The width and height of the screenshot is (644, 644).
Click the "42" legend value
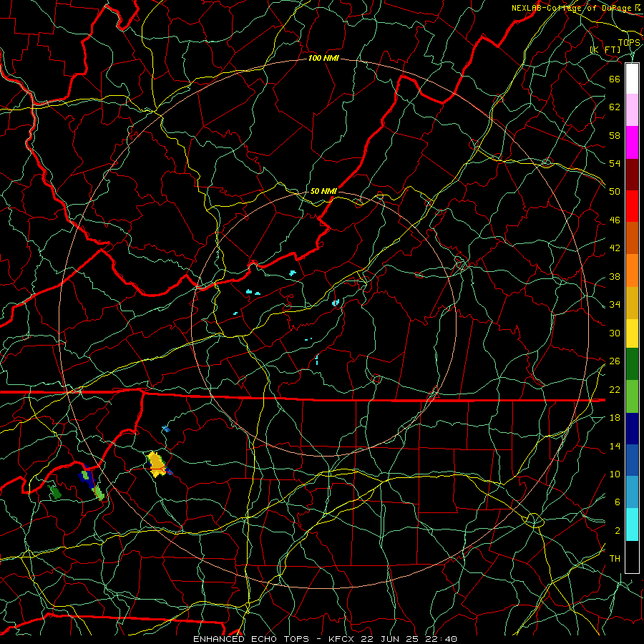(615, 248)
